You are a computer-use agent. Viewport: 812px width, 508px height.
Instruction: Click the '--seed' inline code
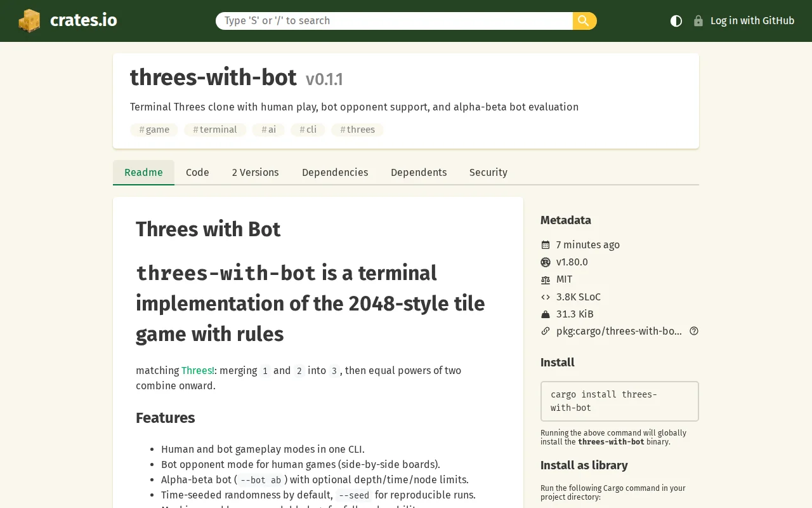(x=354, y=495)
